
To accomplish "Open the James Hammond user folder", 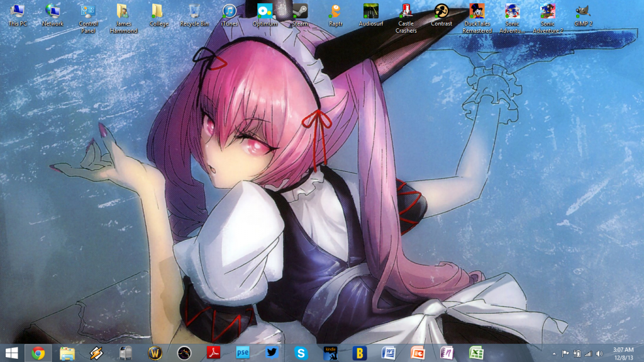I will pos(123,18).
